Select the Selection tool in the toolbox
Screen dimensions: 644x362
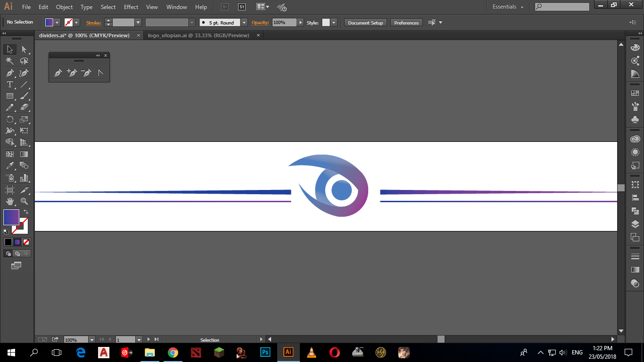(9, 49)
